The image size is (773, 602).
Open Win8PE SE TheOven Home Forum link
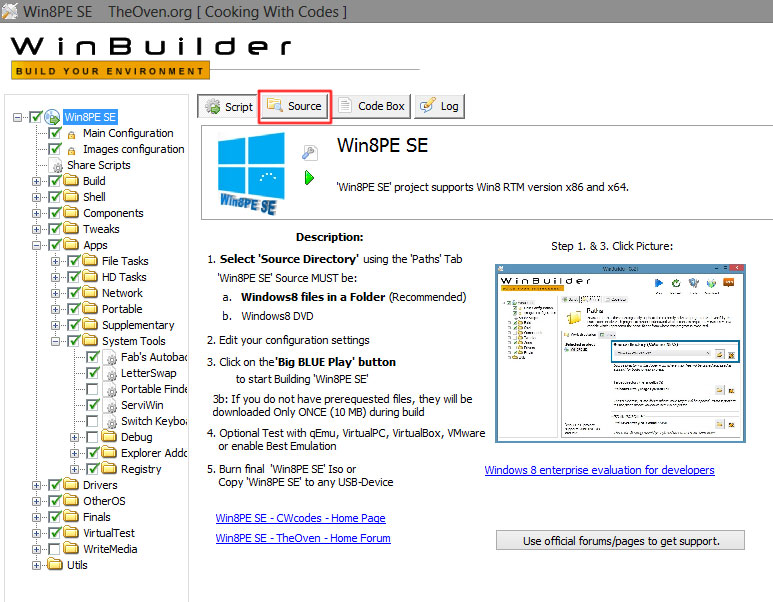303,538
